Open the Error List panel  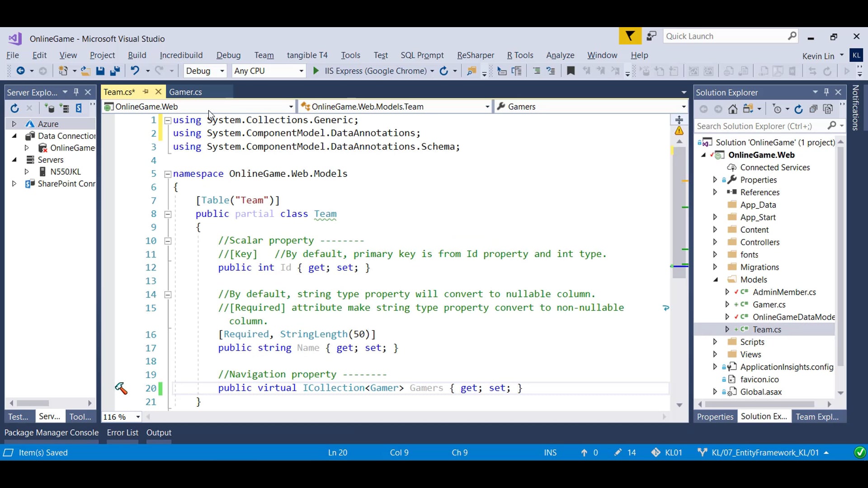click(x=123, y=432)
